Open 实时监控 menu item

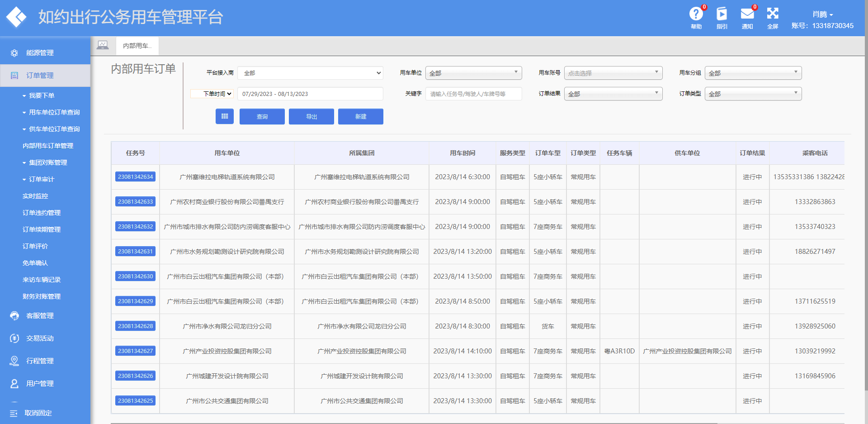pos(35,196)
